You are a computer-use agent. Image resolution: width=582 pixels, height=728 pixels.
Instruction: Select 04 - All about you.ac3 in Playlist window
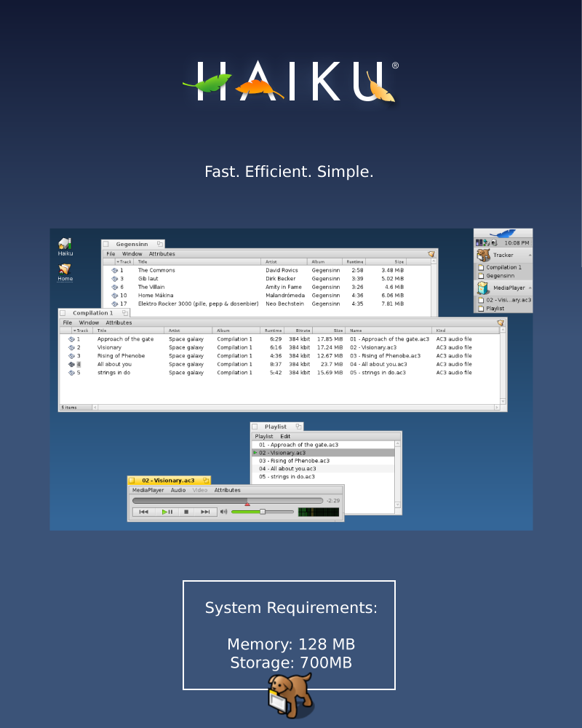click(x=323, y=469)
